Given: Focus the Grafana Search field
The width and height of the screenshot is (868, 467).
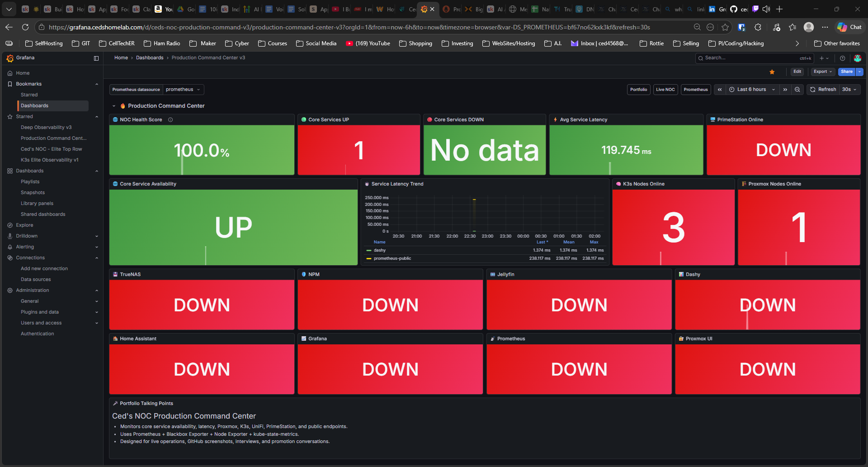Looking at the screenshot, I should pos(754,58).
